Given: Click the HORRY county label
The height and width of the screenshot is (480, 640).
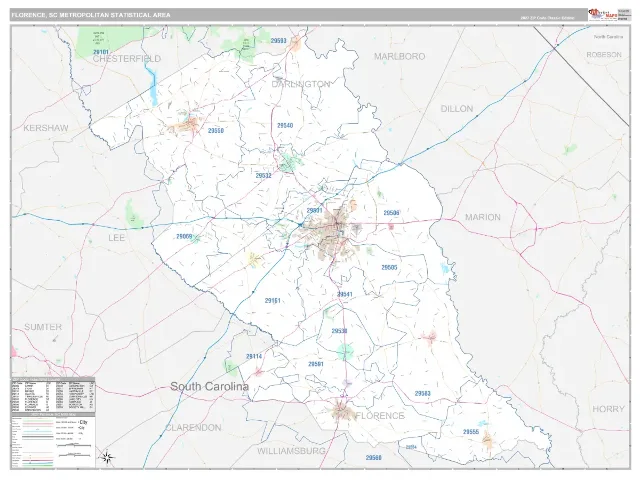Looking at the screenshot, I should click(608, 409).
